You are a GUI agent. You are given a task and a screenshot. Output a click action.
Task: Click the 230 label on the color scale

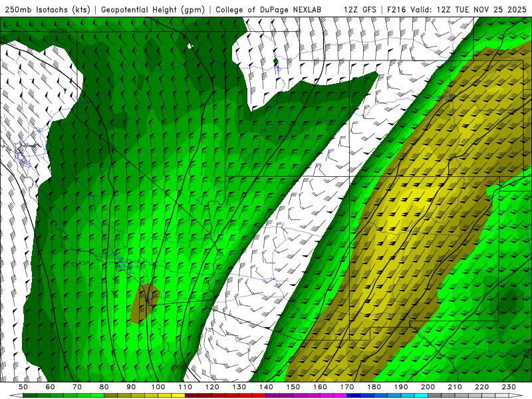click(509, 387)
